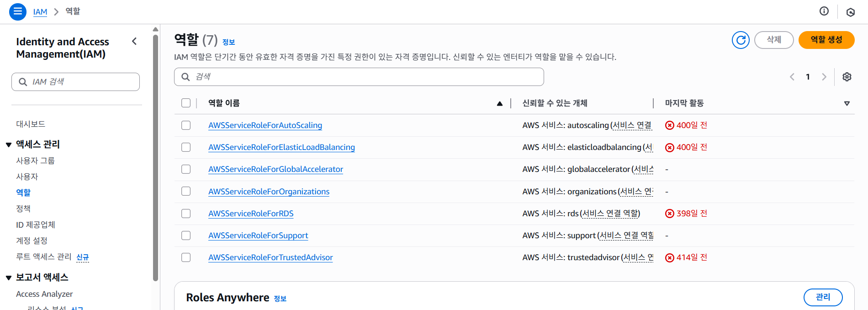Click search magnifier icon in IAM 검색 box
Viewport: 868px width, 310px height.
(23, 82)
